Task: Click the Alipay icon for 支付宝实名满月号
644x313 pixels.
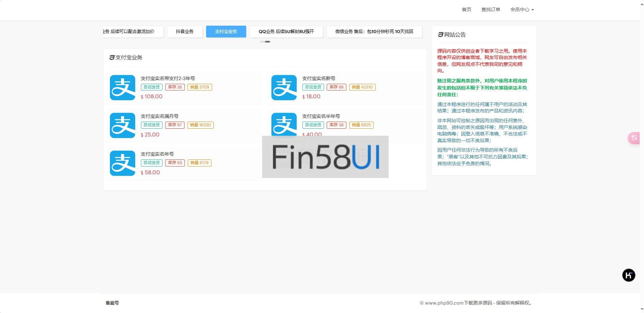Action: tap(122, 125)
